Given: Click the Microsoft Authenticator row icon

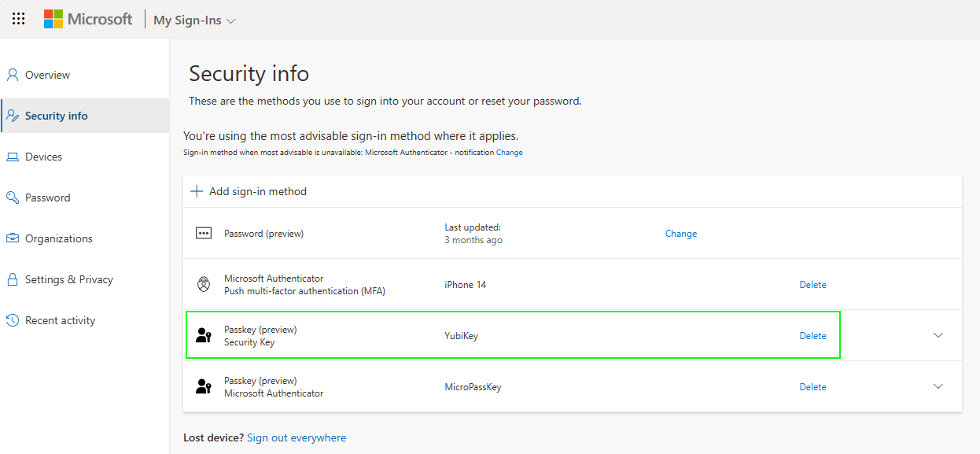Looking at the screenshot, I should 204,284.
